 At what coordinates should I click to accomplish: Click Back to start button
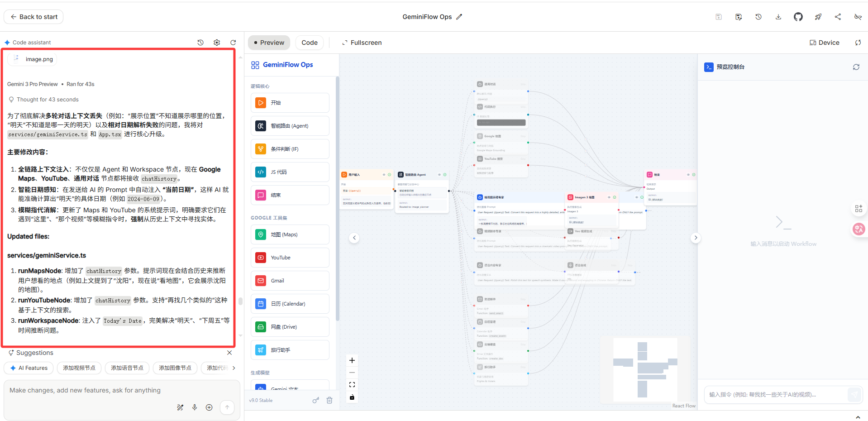(33, 17)
